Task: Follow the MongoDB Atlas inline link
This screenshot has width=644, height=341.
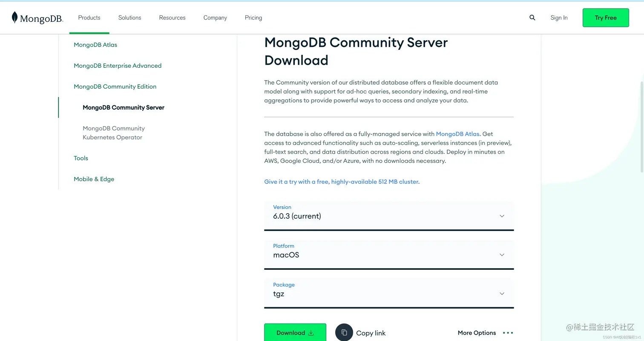Action: (x=457, y=134)
